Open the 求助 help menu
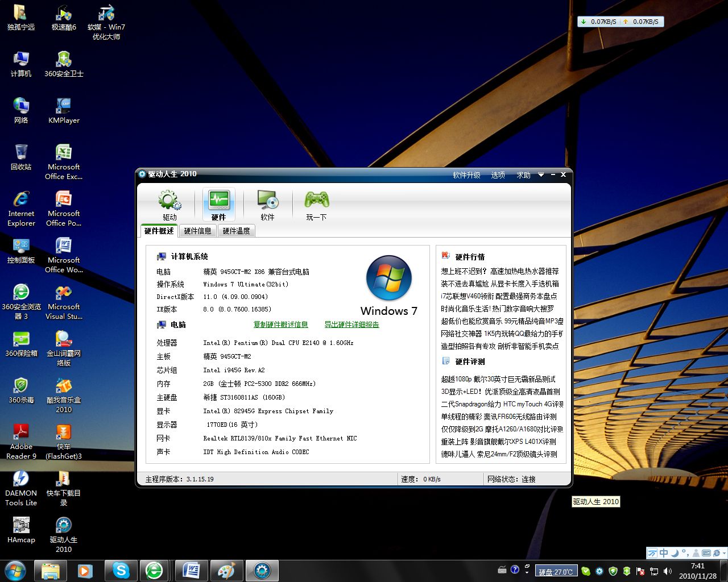The width and height of the screenshot is (728, 582). pos(523,175)
